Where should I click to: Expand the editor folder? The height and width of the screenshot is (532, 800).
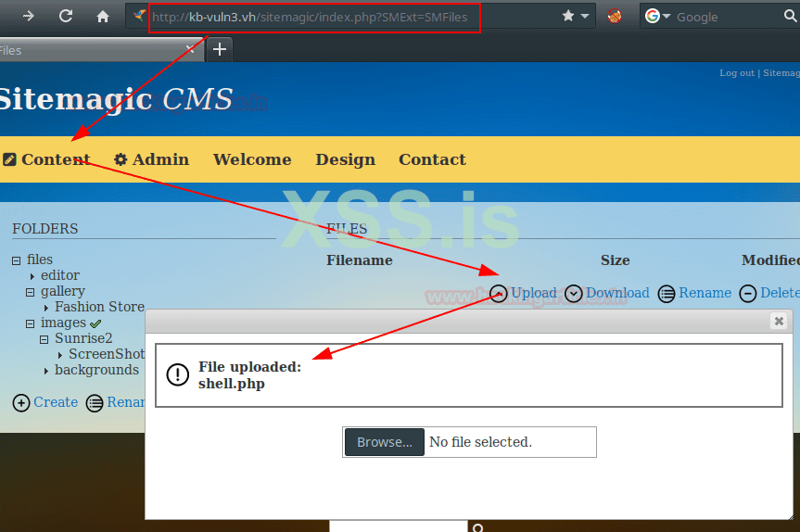[32, 276]
